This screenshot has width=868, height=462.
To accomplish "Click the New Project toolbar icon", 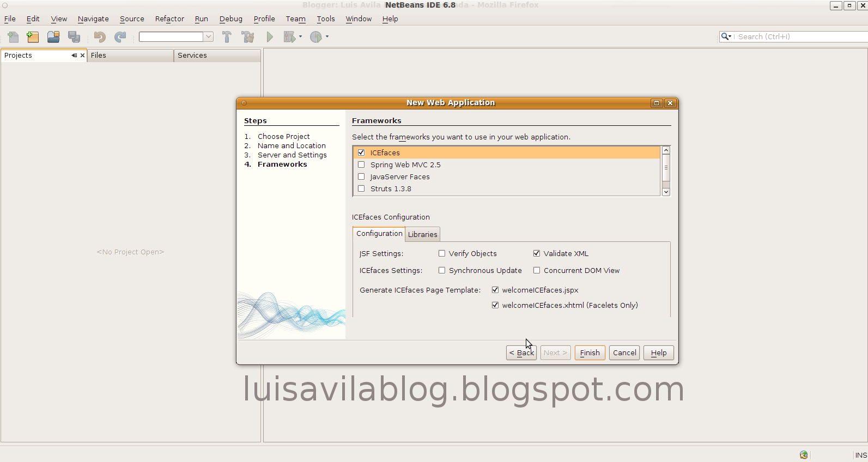I will coord(33,37).
